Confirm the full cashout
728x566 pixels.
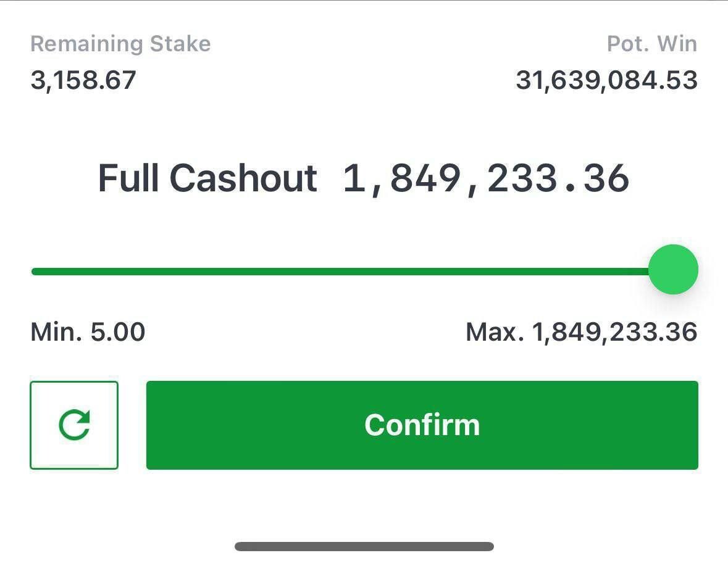click(422, 425)
